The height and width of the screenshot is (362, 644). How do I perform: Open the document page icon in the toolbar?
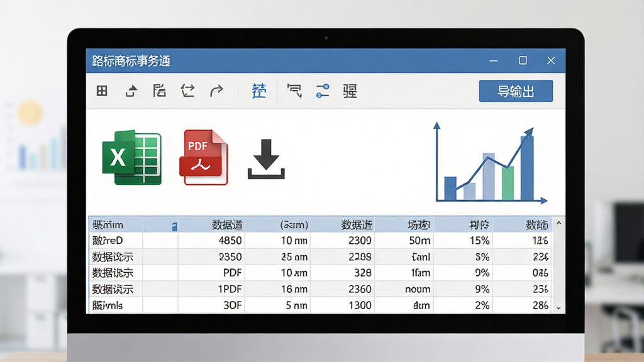click(159, 90)
